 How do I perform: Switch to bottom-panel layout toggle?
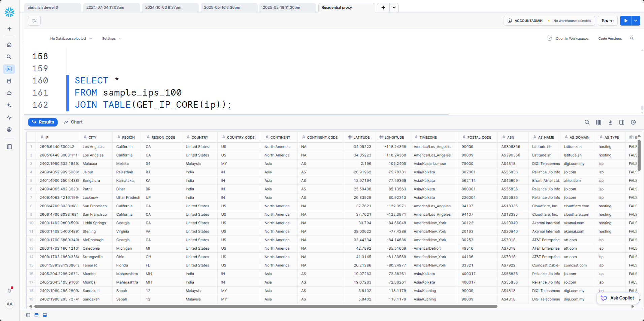[45, 315]
